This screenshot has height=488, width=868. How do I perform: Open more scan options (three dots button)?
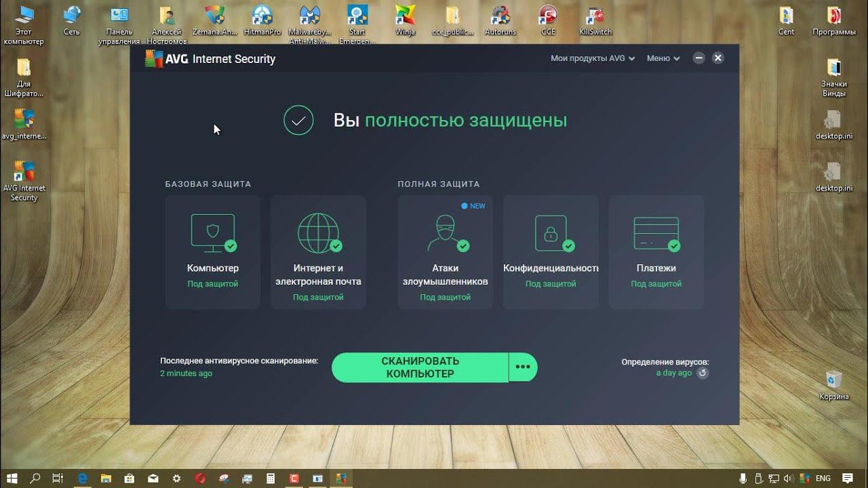pyautogui.click(x=523, y=367)
